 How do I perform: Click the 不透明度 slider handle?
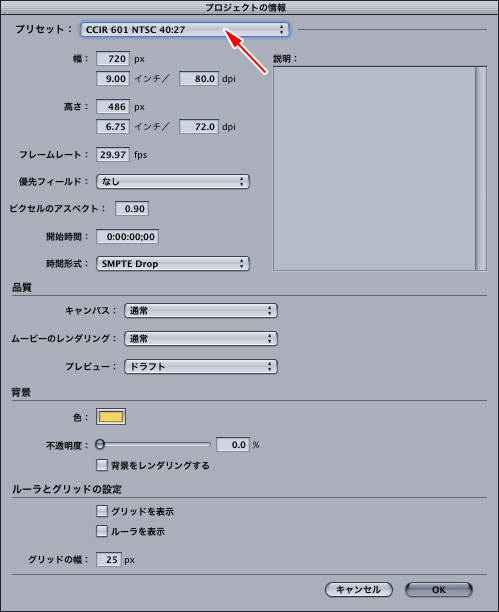100,444
